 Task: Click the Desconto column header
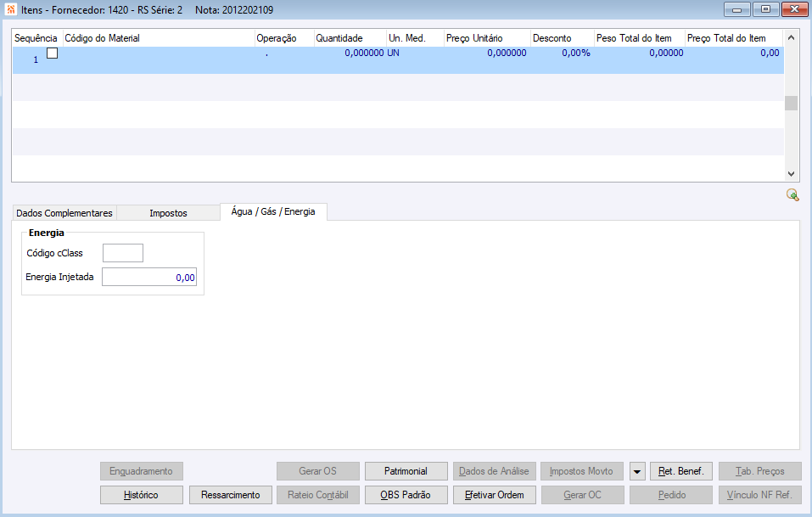[x=563, y=38]
